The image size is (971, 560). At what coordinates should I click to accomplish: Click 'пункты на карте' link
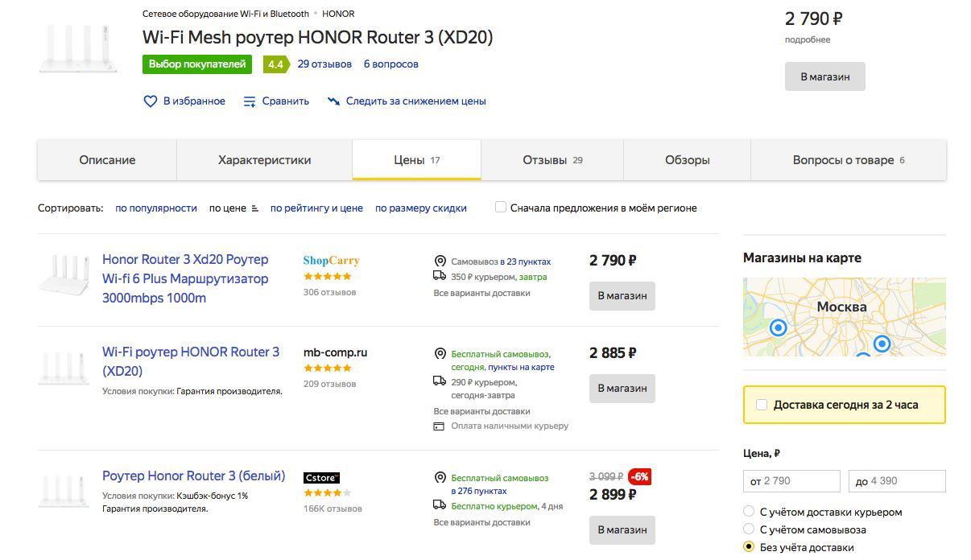click(x=521, y=367)
